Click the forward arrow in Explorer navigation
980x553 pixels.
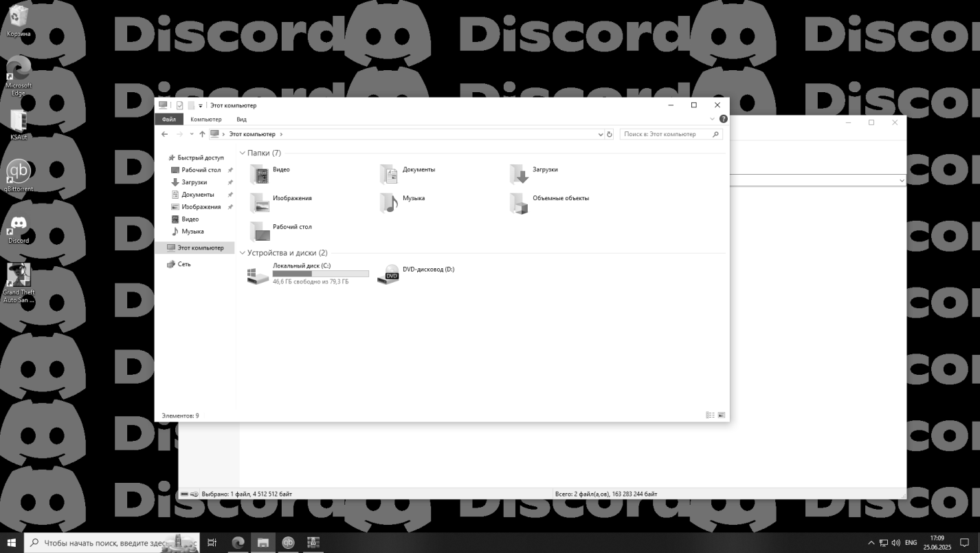coord(180,134)
